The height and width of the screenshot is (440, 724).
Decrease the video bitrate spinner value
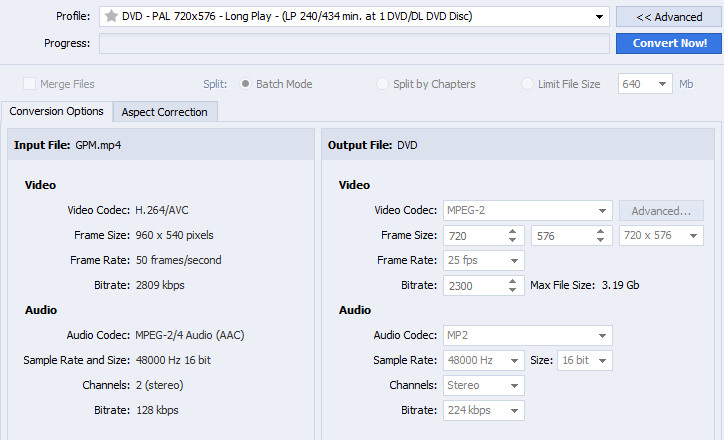pos(513,291)
